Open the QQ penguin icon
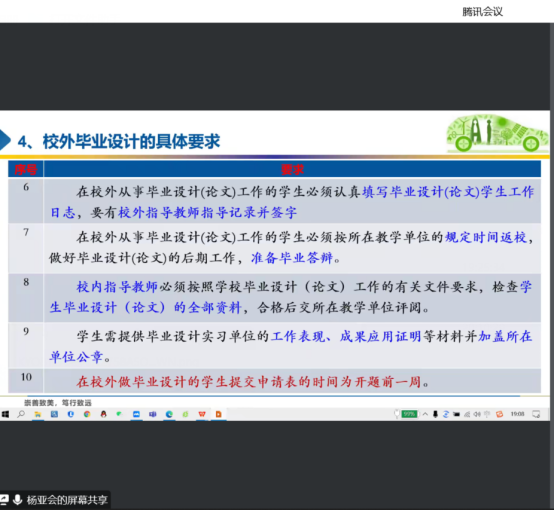Viewport: 554px width, 511px height. pyautogui.click(x=104, y=414)
